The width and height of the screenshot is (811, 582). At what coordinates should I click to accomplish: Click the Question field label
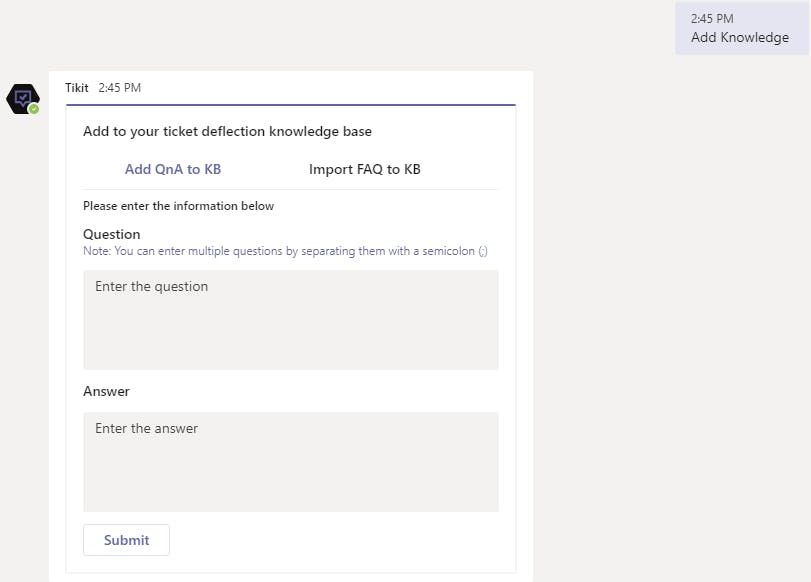pos(112,234)
